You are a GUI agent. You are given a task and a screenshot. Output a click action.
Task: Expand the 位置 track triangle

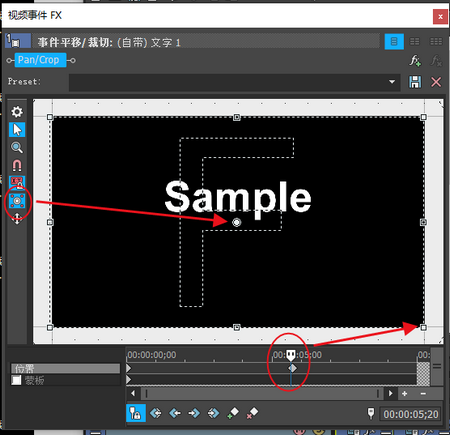coord(129,368)
